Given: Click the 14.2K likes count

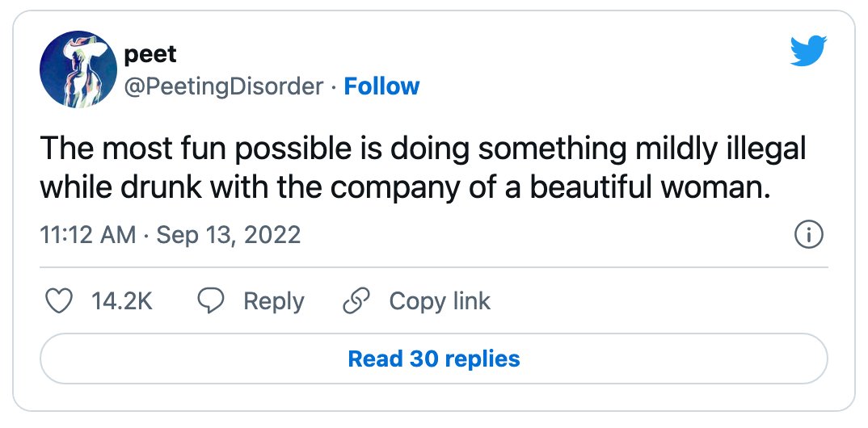Looking at the screenshot, I should point(122,301).
